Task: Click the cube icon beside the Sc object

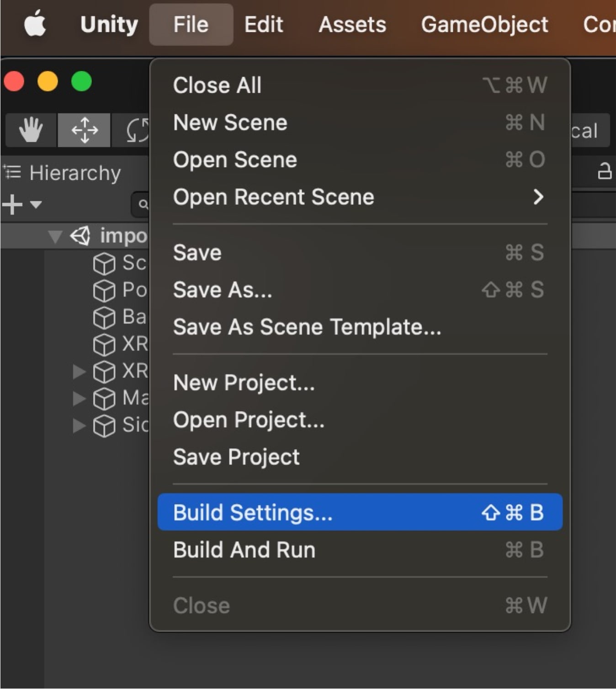Action: coord(104,263)
